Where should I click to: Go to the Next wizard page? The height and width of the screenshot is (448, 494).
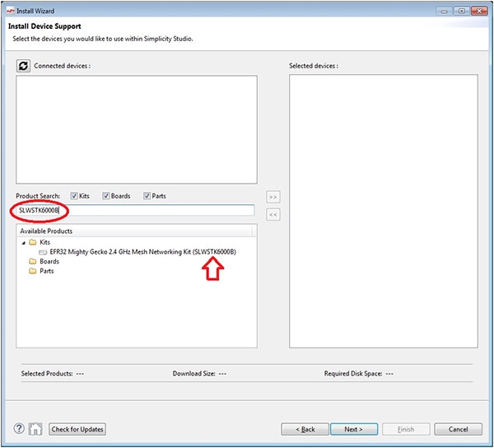click(x=353, y=429)
